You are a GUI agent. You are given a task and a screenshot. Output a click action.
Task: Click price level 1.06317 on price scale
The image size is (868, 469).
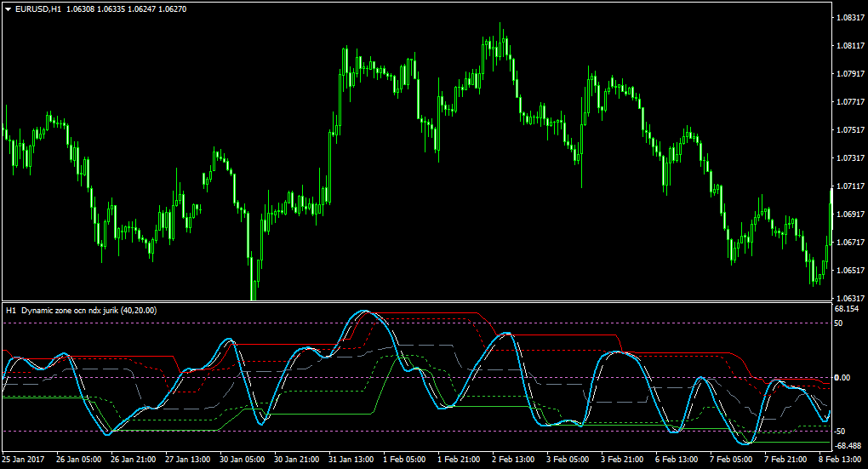(x=851, y=299)
